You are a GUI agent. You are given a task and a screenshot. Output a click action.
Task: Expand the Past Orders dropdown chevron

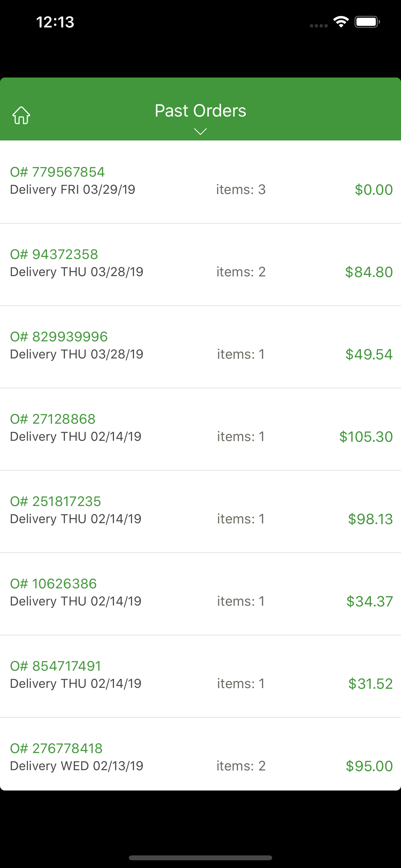tap(200, 131)
